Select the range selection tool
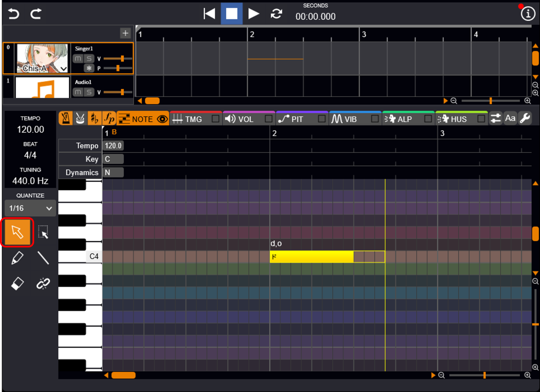Image resolution: width=540 pixels, height=392 pixels. coord(43,232)
